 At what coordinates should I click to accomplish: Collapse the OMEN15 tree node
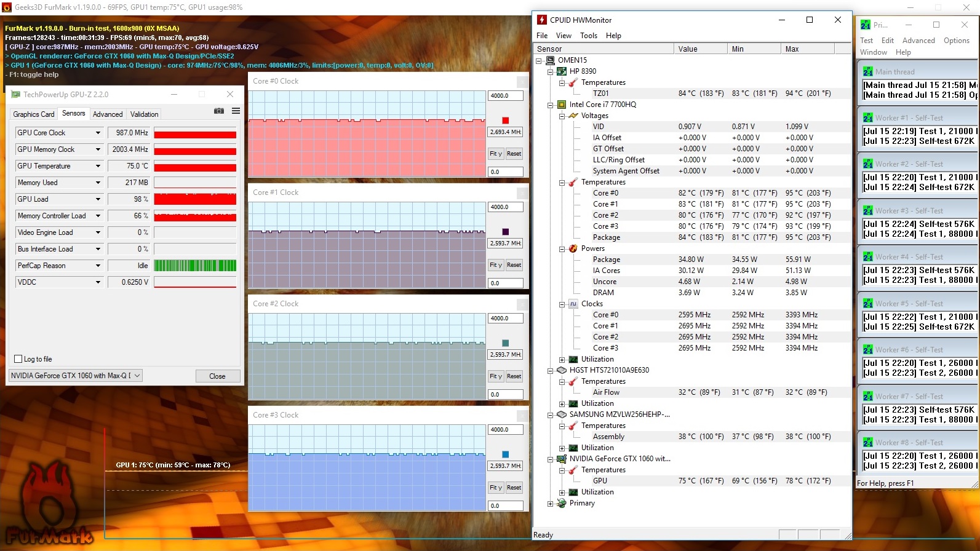(539, 60)
